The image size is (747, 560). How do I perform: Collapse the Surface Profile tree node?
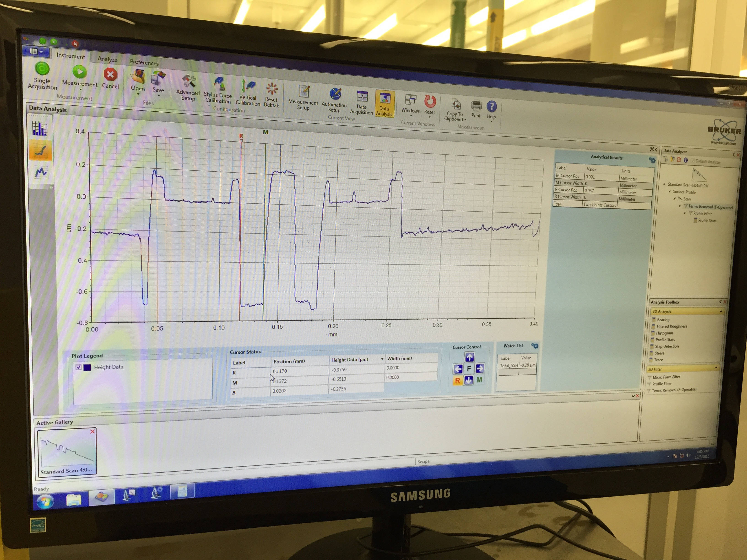pyautogui.click(x=669, y=191)
